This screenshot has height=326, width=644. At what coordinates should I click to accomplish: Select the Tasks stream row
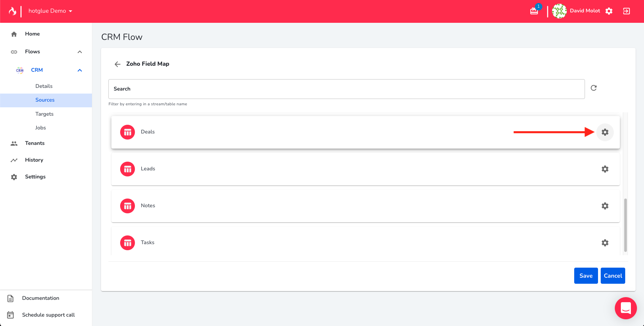[365, 241]
